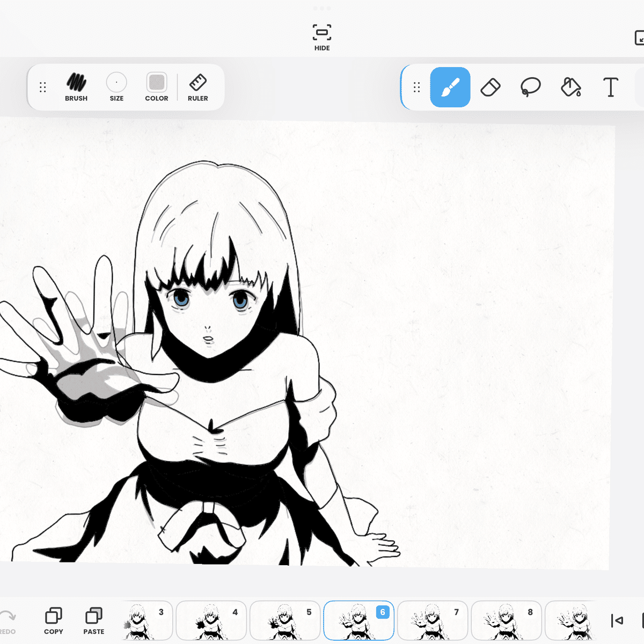Open the brush Size control
Image resolution: width=644 pixels, height=644 pixels.
116,87
